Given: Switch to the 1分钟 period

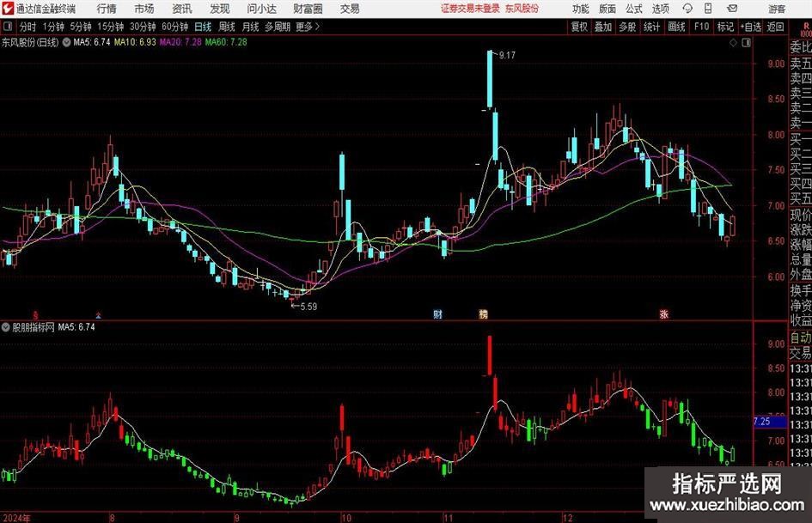Looking at the screenshot, I should coord(53,27).
